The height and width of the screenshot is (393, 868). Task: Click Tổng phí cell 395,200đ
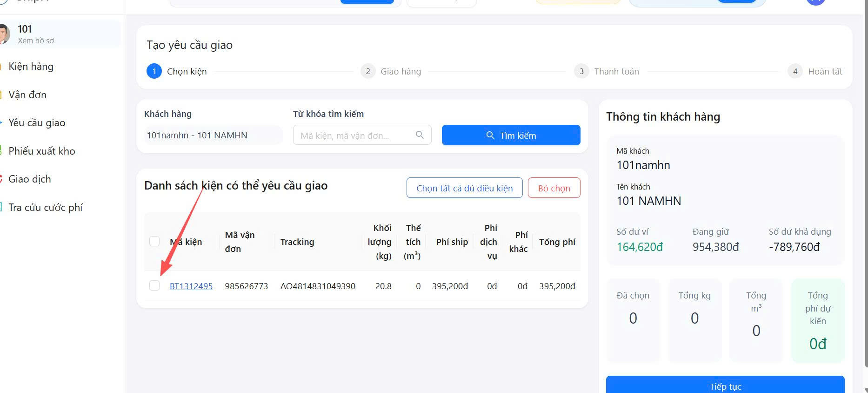(557, 286)
